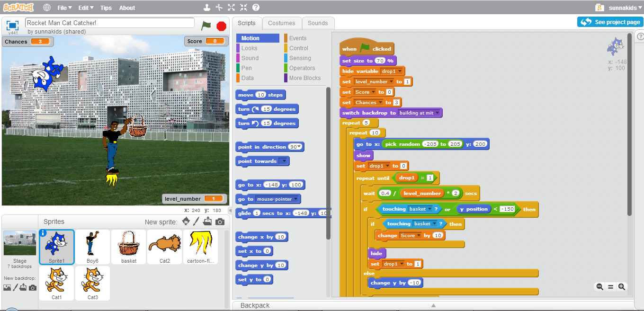
Task: Open the File menu
Action: pyautogui.click(x=64, y=8)
